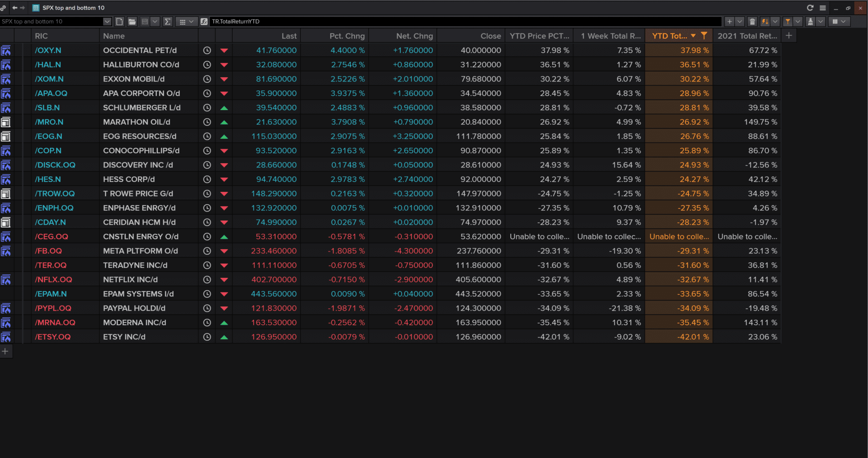
Task: Sort by the RIC column header
Action: click(x=65, y=36)
